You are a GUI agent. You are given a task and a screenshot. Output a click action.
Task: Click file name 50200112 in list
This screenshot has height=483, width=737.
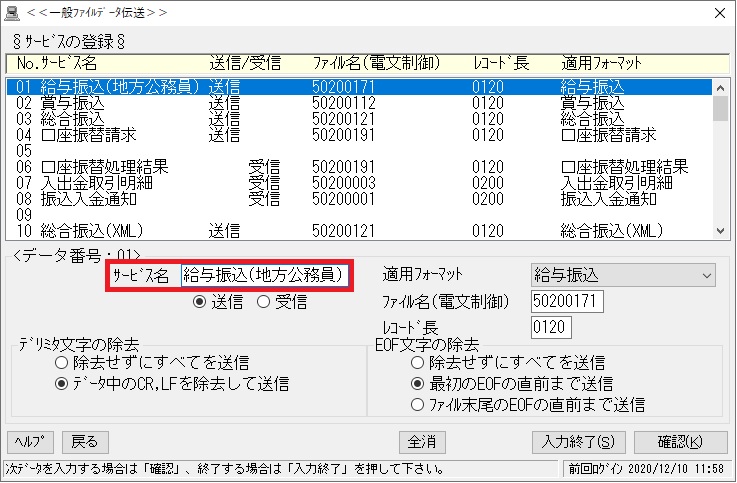tap(344, 103)
